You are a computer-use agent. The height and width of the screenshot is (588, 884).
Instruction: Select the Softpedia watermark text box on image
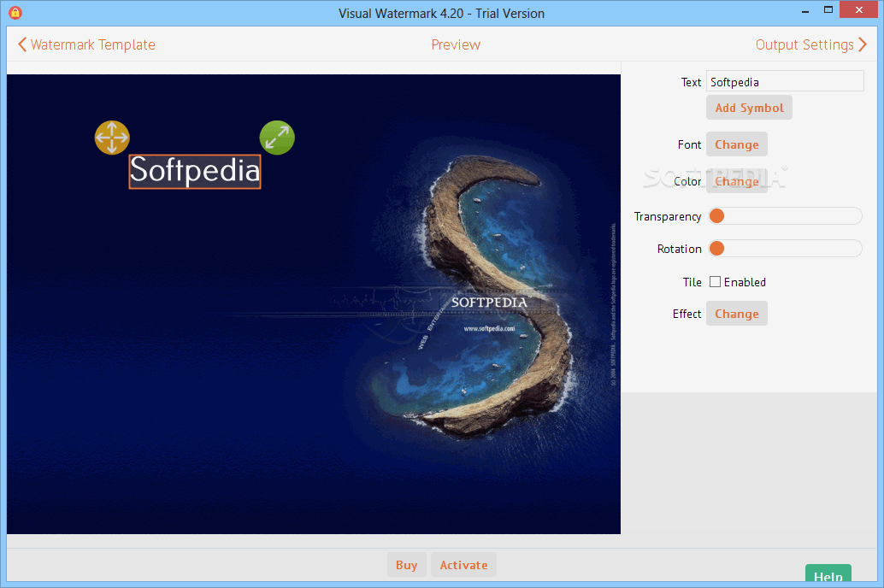tap(195, 172)
